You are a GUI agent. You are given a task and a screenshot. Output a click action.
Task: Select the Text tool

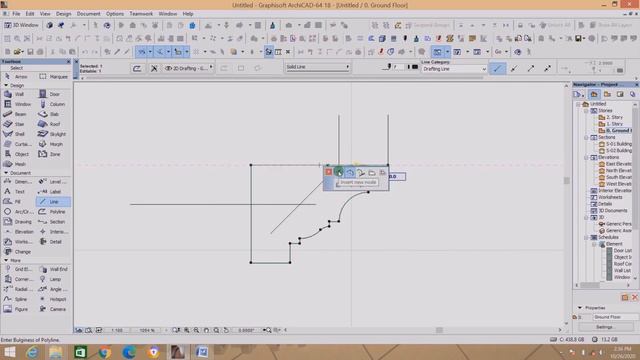coord(15,191)
